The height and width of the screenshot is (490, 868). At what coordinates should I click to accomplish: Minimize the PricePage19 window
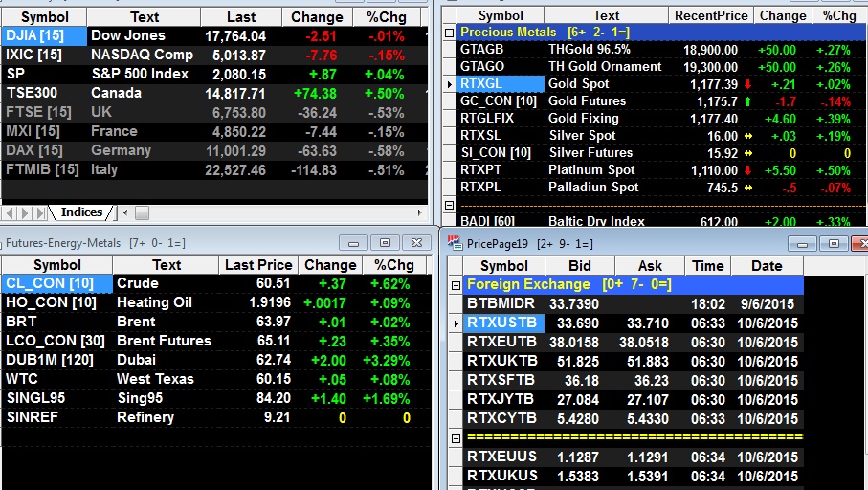[802, 244]
